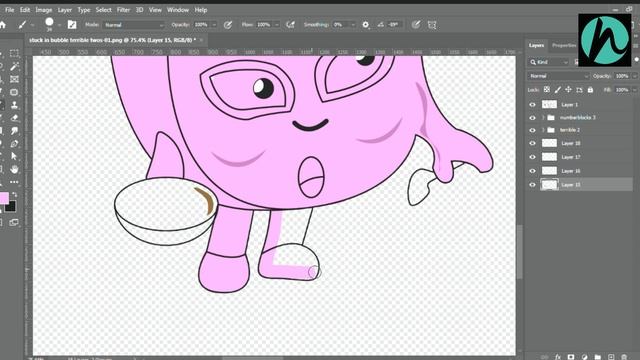Open the Brush Settings panel icon
The width and height of the screenshot is (640, 360).
tap(72, 24)
